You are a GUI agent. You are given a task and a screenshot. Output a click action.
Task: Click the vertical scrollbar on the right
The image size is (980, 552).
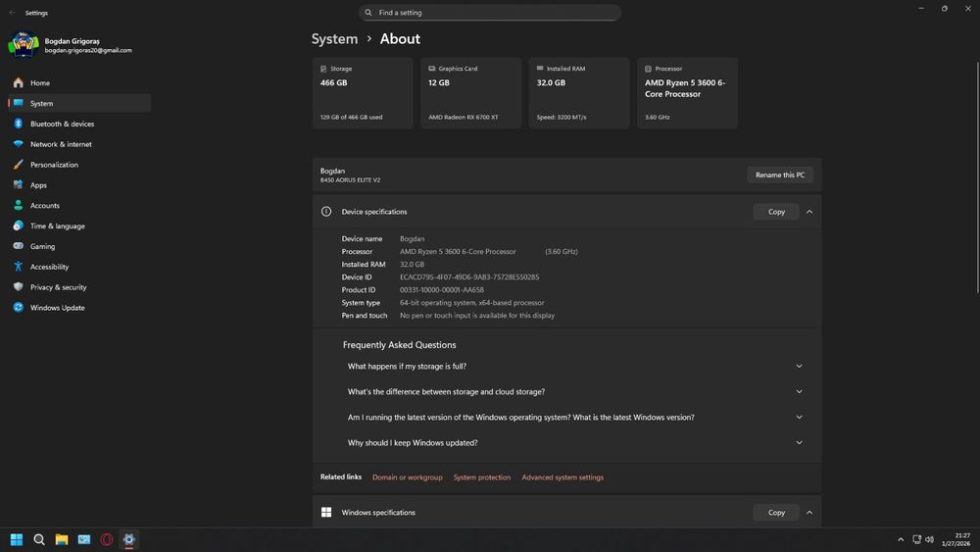click(x=977, y=176)
